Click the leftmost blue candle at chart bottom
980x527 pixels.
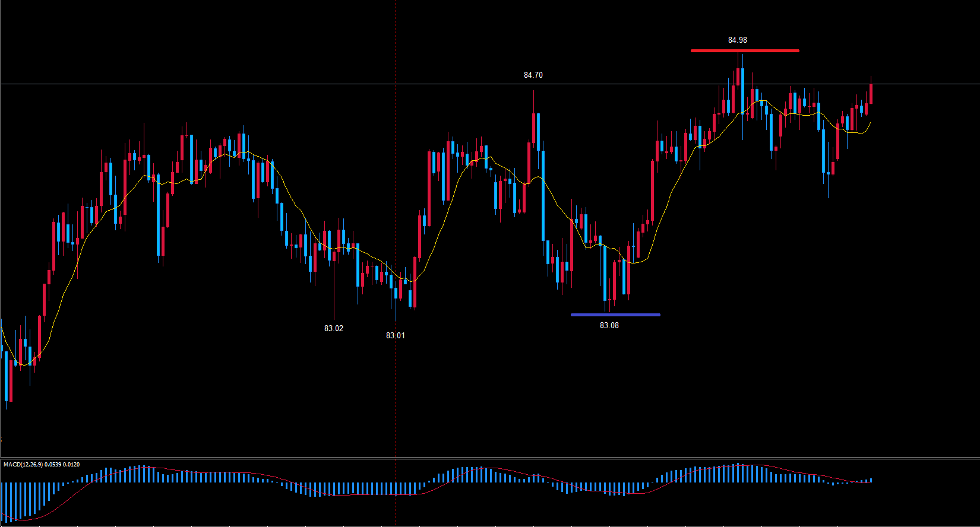(7, 376)
